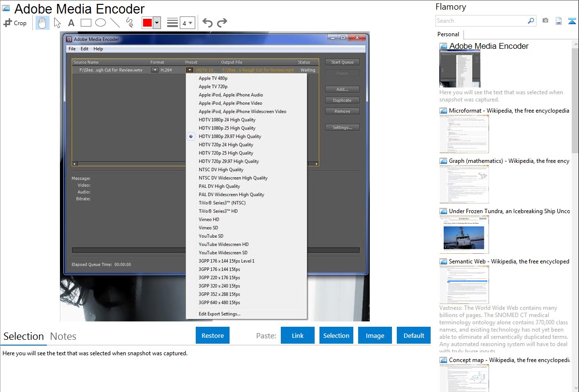Pick the ellipse shape tool
This screenshot has height=392, width=579.
[101, 23]
